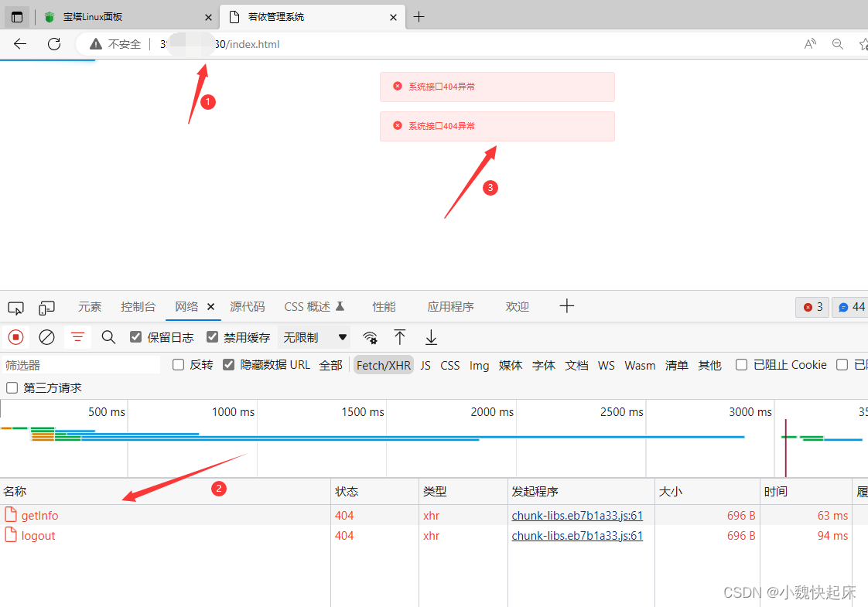Sort requests by the 名称 column header
The image size is (868, 607).
coord(166,491)
